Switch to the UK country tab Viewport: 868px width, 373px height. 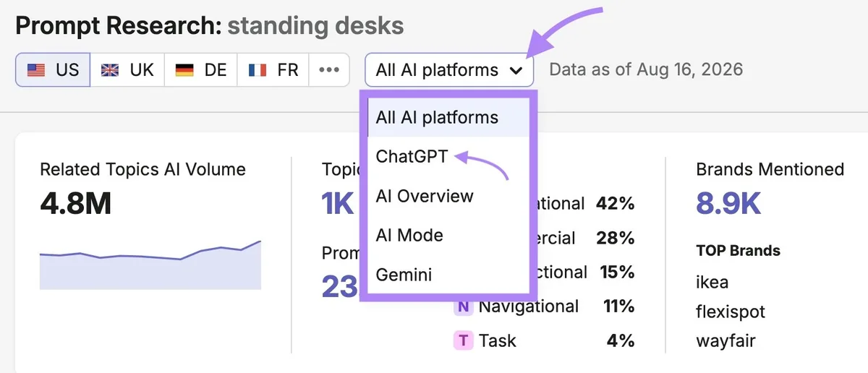click(x=127, y=70)
